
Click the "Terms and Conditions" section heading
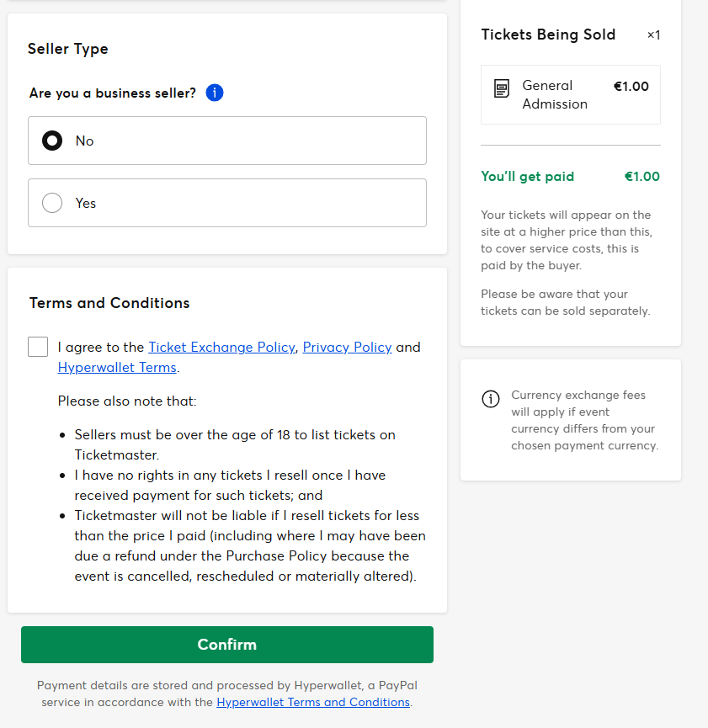109,303
